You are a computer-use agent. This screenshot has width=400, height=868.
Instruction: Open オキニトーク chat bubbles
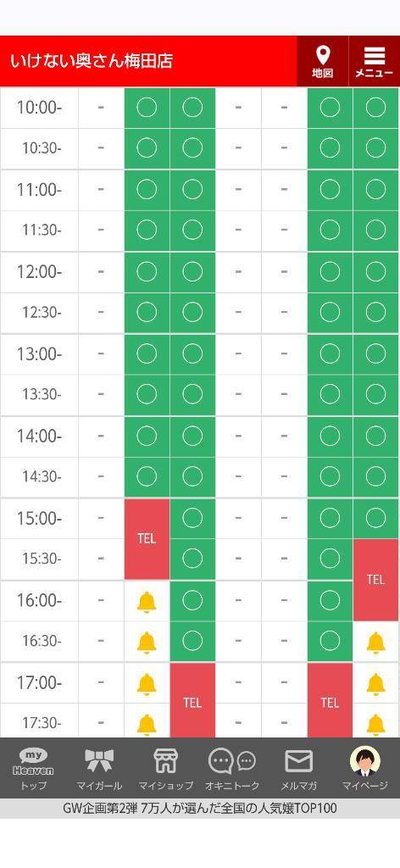(232, 768)
